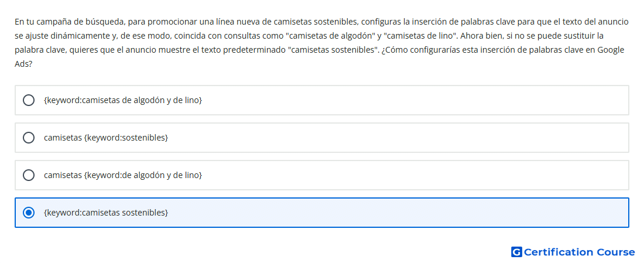The image size is (644, 263).
Task: Pick radio for camisetas {keyword:de algodón y de lino}
Action: [28, 175]
